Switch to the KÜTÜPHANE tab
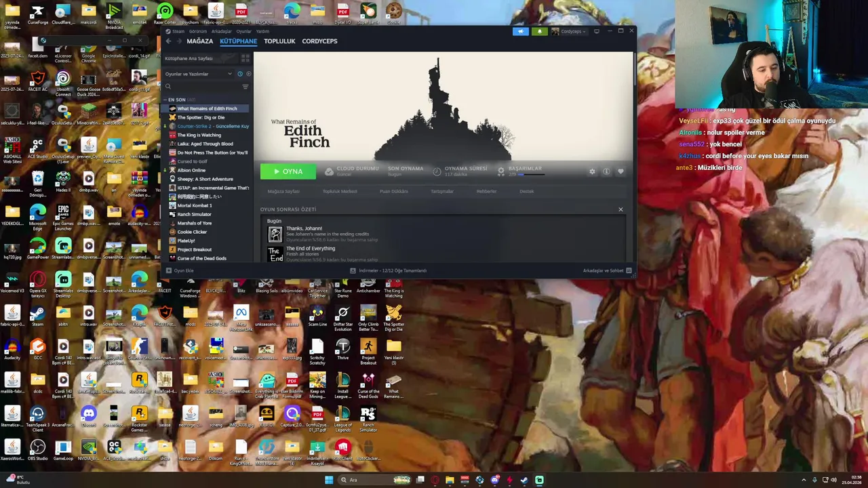Image resolution: width=868 pixels, height=488 pixels. pyautogui.click(x=238, y=41)
